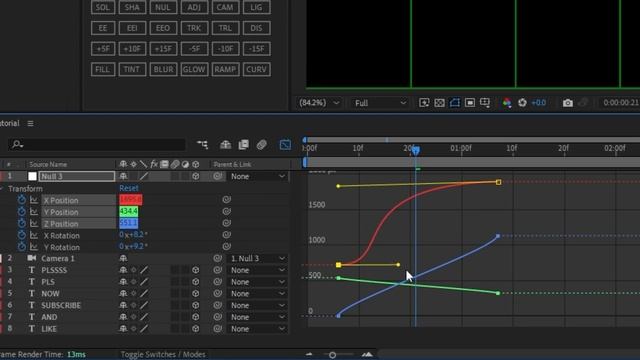Toggle mask and shape path visibility icon

[455, 103]
